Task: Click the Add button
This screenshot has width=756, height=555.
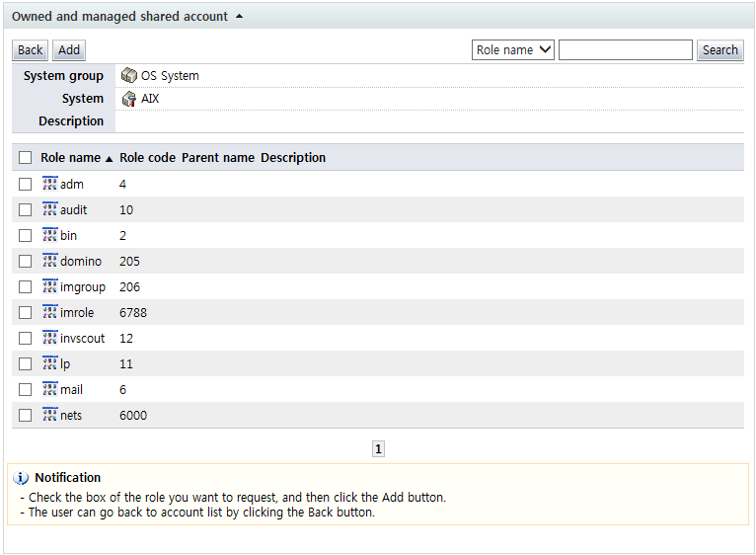Action: 69,50
